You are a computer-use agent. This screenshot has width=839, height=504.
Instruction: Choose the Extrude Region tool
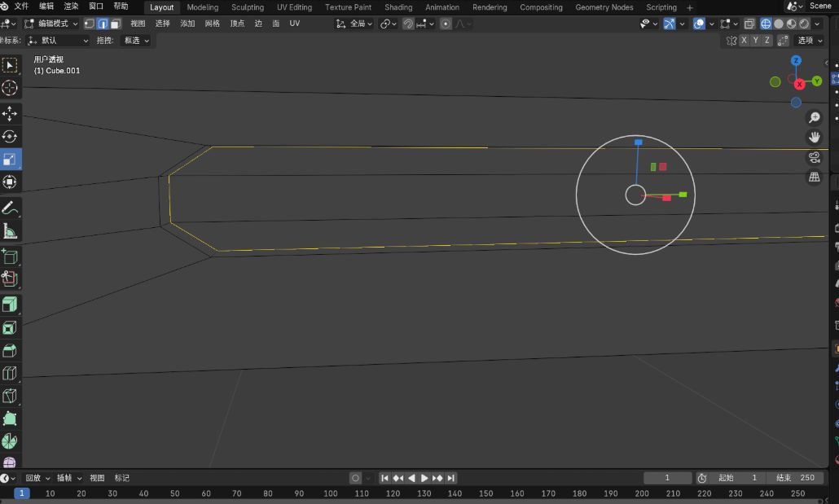tap(10, 305)
